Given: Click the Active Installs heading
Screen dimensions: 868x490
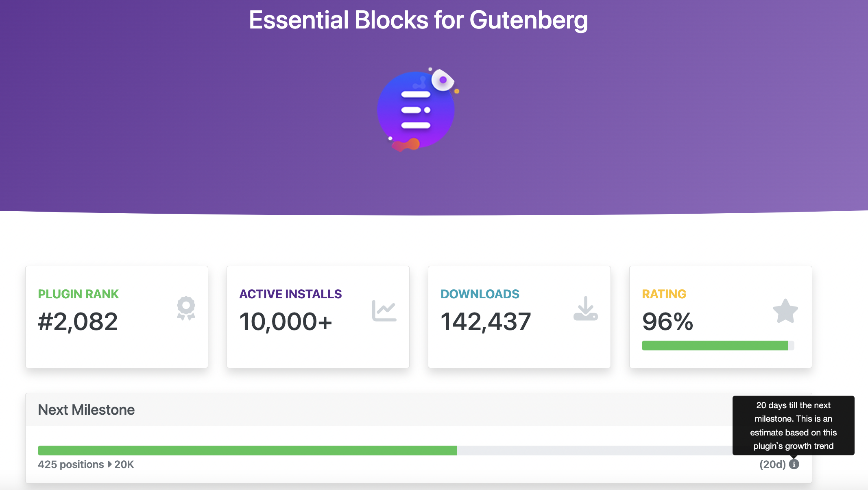Looking at the screenshot, I should coord(290,294).
